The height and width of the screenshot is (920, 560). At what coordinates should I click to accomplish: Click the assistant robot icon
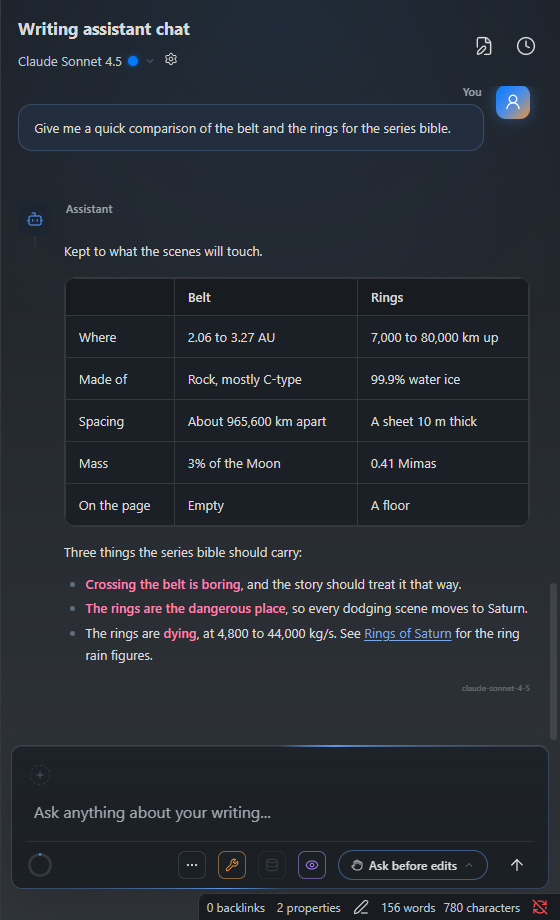pyautogui.click(x=35, y=219)
